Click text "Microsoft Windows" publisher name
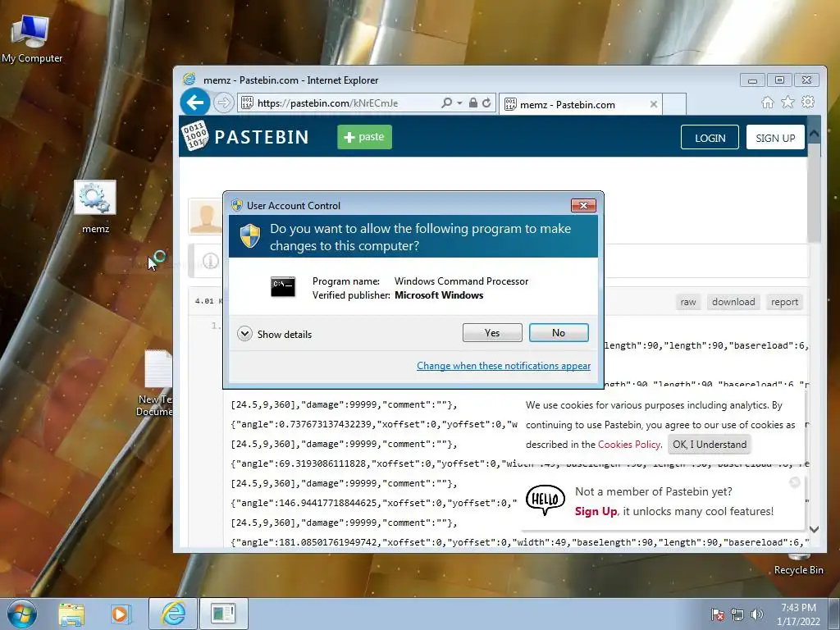The height and width of the screenshot is (630, 840). coord(439,295)
